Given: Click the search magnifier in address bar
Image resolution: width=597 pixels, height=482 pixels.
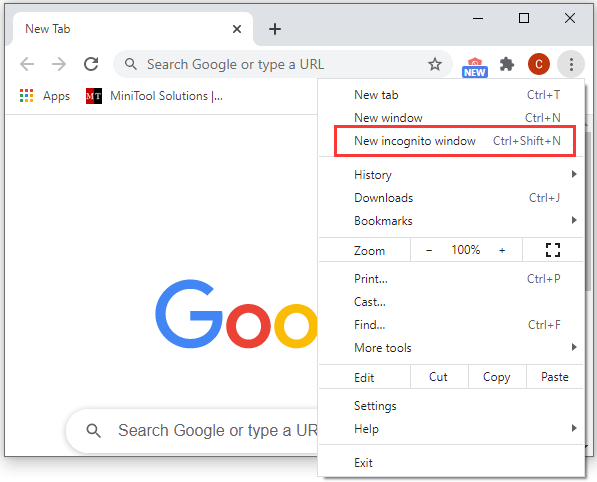Looking at the screenshot, I should [131, 64].
